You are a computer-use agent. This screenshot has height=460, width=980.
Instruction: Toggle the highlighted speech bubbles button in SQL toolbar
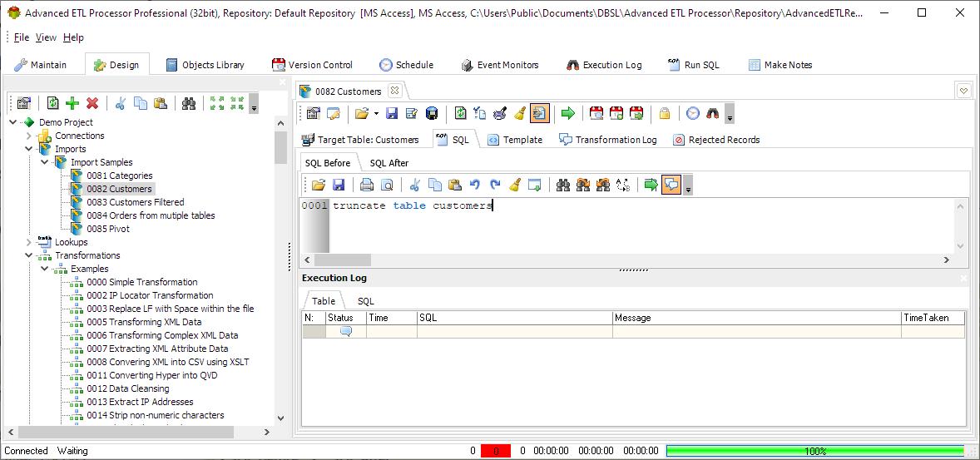(671, 185)
